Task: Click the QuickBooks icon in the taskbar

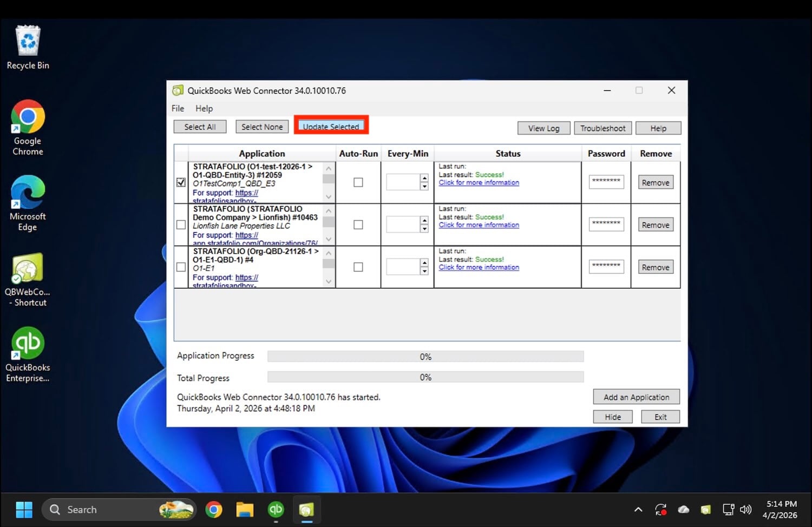Action: point(276,510)
